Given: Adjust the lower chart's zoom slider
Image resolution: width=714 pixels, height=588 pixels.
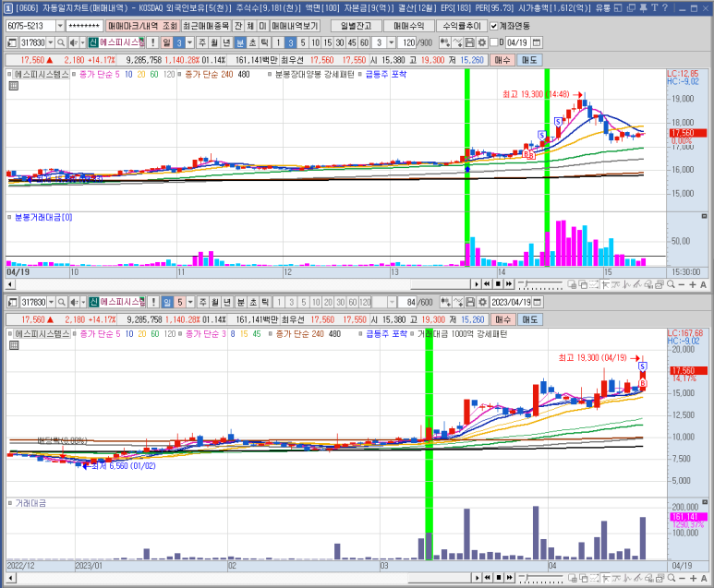Looking at the screenshot, I should [x=540, y=578].
